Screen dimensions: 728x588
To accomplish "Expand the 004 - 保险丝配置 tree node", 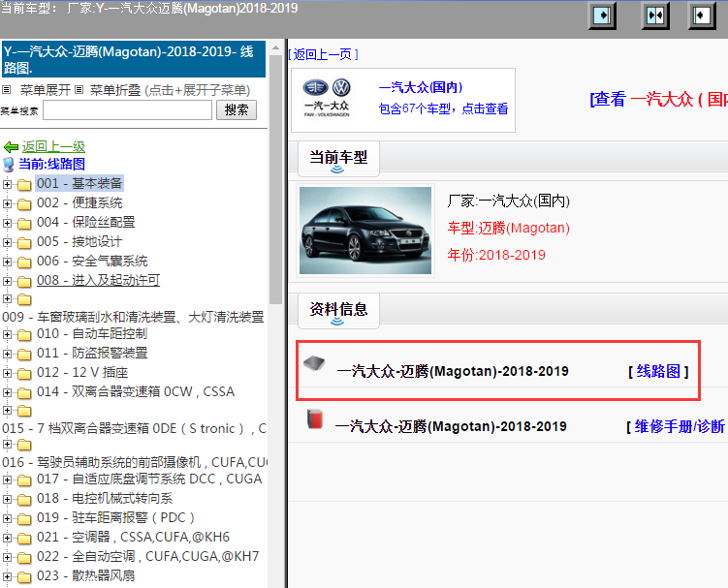I will tap(7, 223).
